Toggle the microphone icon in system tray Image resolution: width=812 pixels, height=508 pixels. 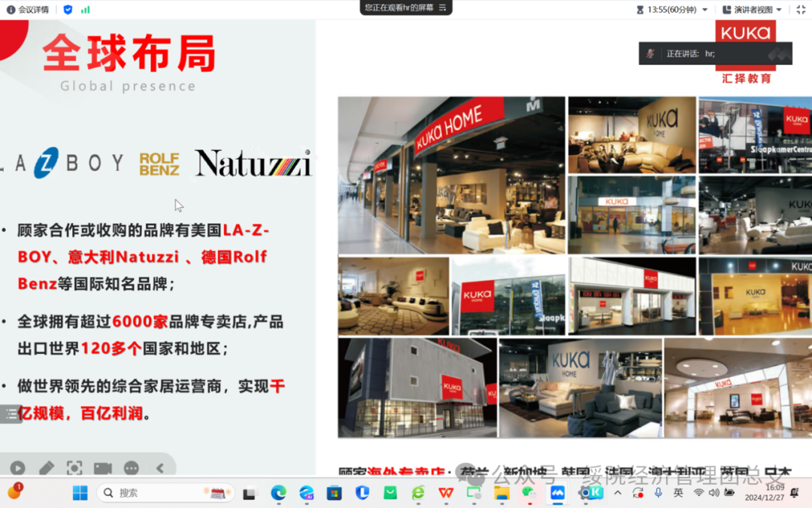[658, 493]
